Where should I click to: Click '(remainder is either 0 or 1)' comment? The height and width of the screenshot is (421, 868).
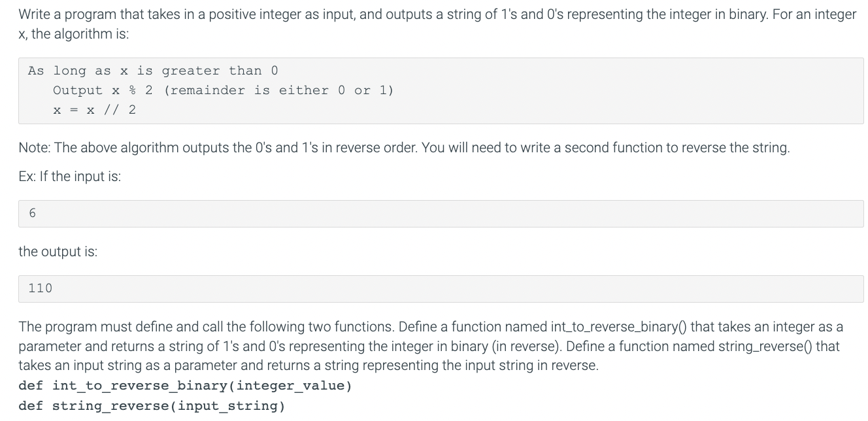click(x=279, y=90)
